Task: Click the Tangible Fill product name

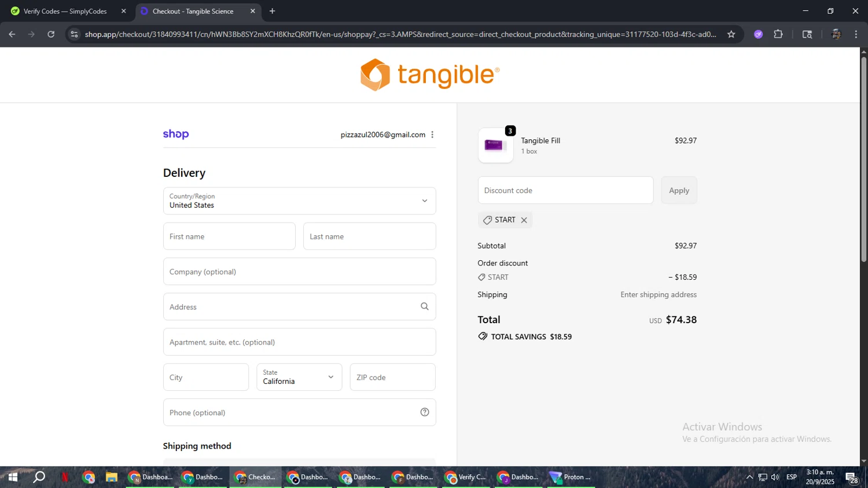Action: (540, 141)
